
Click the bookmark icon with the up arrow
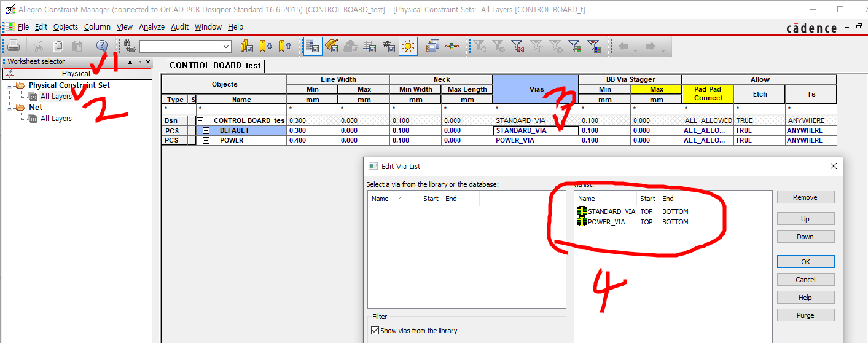coord(284,46)
